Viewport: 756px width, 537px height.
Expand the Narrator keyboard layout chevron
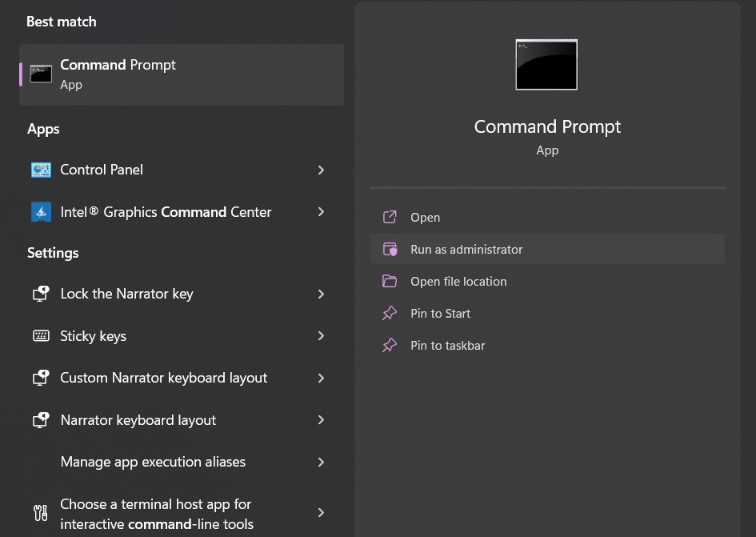(321, 420)
